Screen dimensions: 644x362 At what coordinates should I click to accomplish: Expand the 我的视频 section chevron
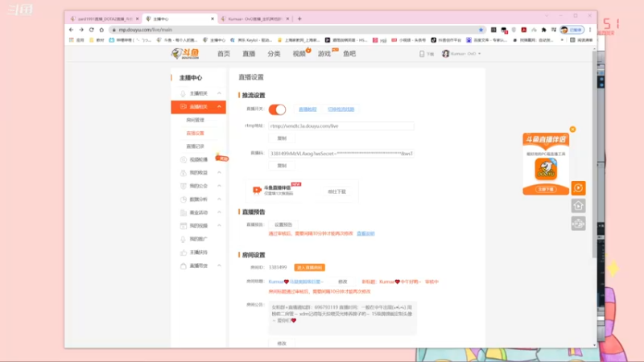pyautogui.click(x=219, y=226)
